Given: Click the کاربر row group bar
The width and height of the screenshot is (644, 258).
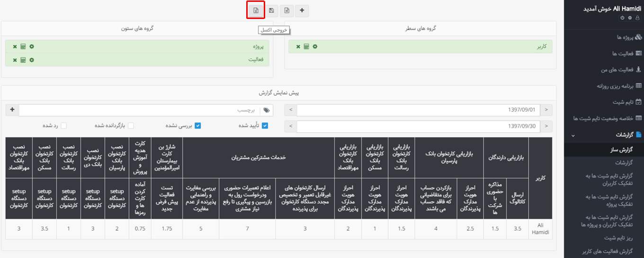Looking at the screenshot, I should click(420, 46).
